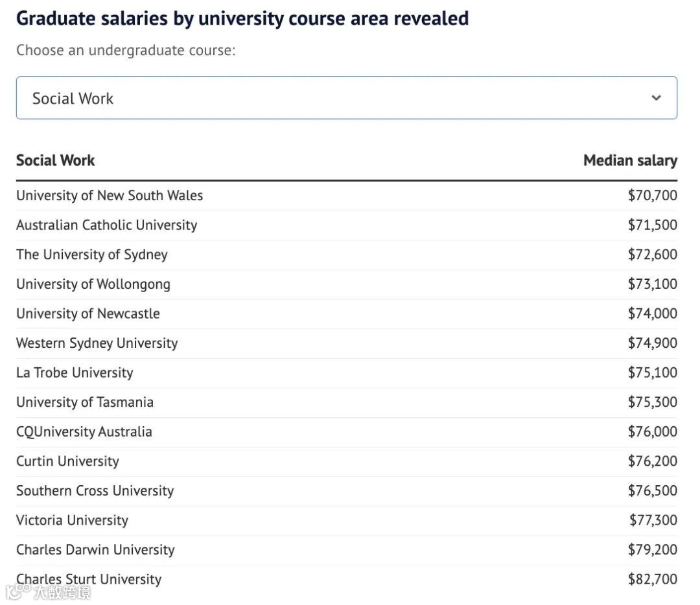Select Western Sydney University row
Screen dimensions: 700x605
point(97,343)
